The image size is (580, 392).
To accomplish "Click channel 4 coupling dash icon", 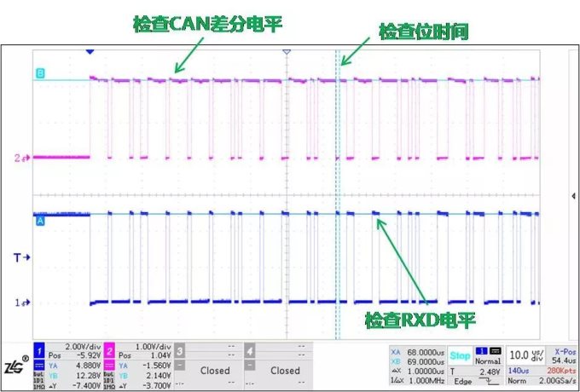I will (x=250, y=365).
